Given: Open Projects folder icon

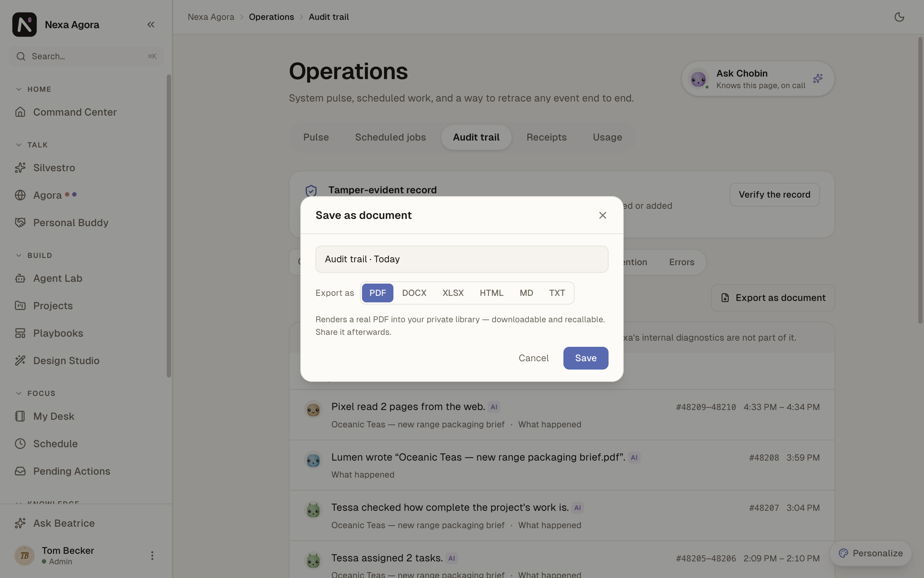Looking at the screenshot, I should pyautogui.click(x=20, y=306).
